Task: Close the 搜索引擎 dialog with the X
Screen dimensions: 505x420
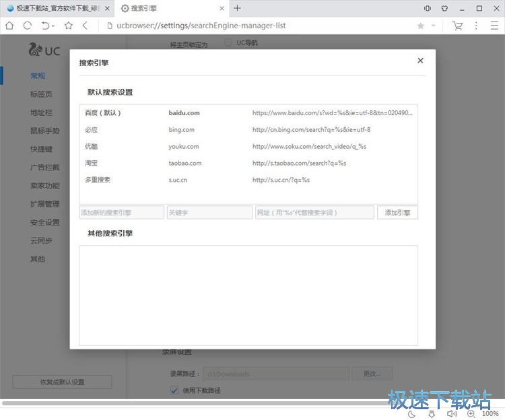Action: [x=420, y=61]
